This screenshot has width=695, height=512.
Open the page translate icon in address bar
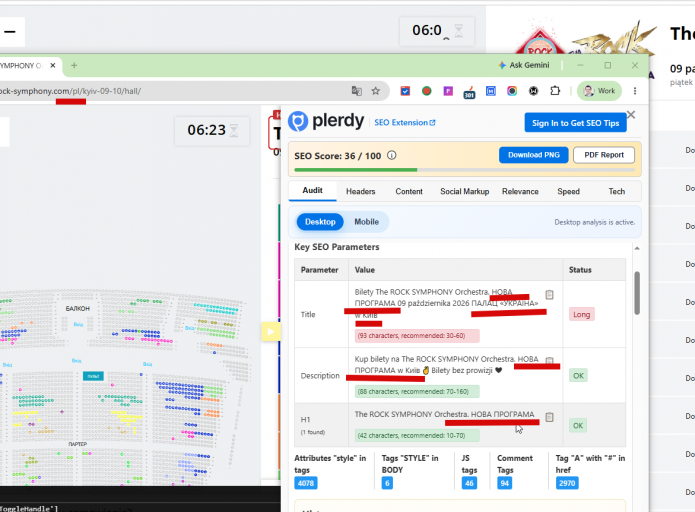point(356,91)
